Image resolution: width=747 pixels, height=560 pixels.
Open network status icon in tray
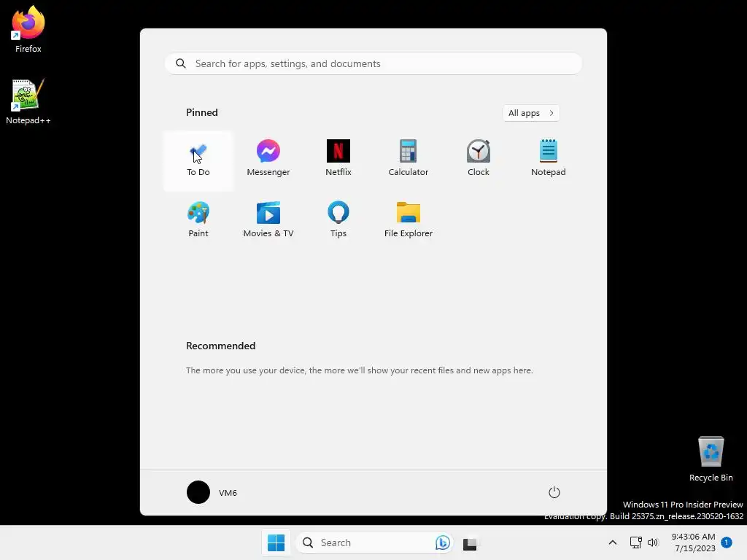coord(635,542)
